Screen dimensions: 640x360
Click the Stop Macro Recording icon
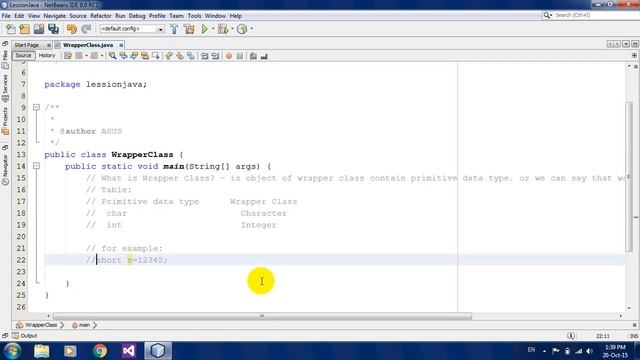pyautogui.click(x=240, y=56)
